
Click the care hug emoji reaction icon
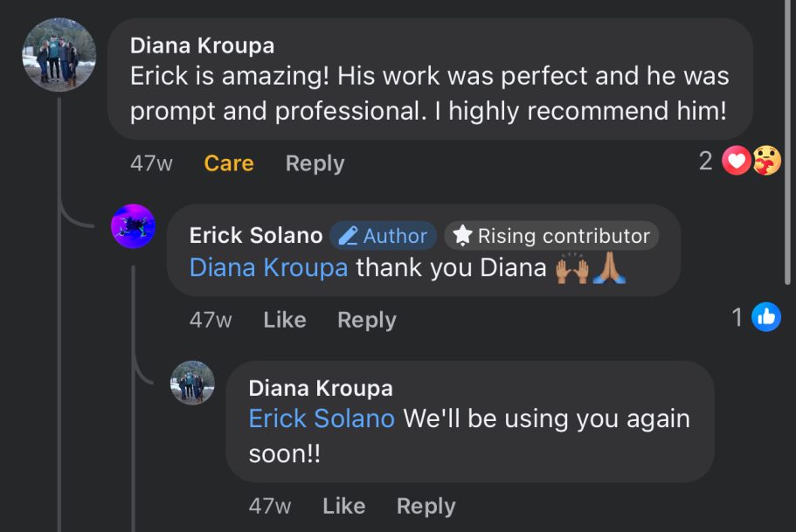click(766, 161)
